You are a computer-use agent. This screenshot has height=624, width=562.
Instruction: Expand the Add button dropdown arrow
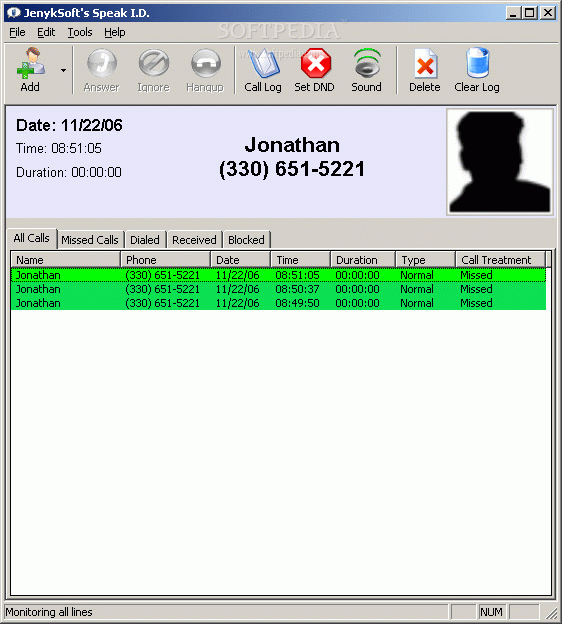[63, 70]
